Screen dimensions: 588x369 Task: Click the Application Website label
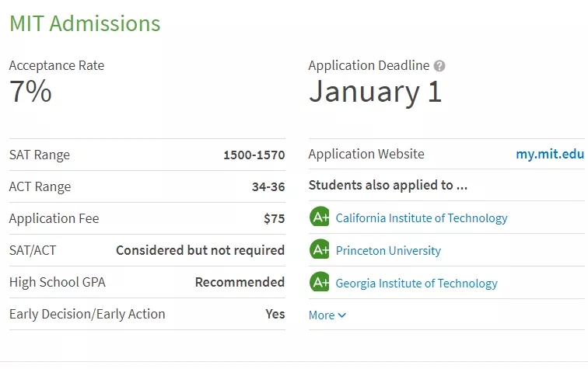[366, 154]
